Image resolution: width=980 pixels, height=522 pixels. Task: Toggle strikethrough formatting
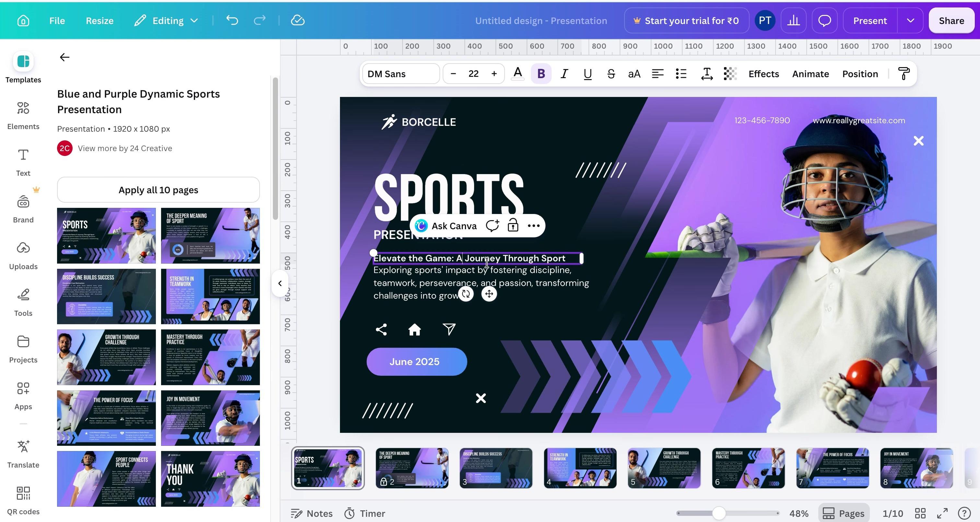pos(611,74)
